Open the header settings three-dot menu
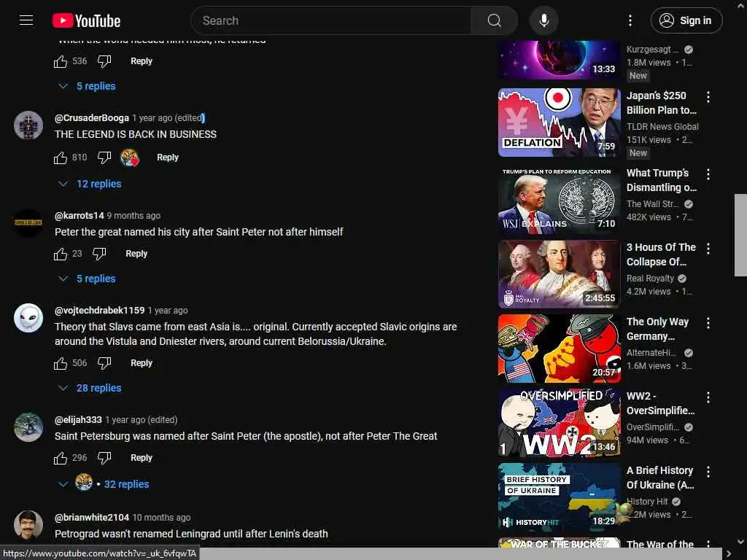Screen dimensions: 747x560 click(630, 20)
